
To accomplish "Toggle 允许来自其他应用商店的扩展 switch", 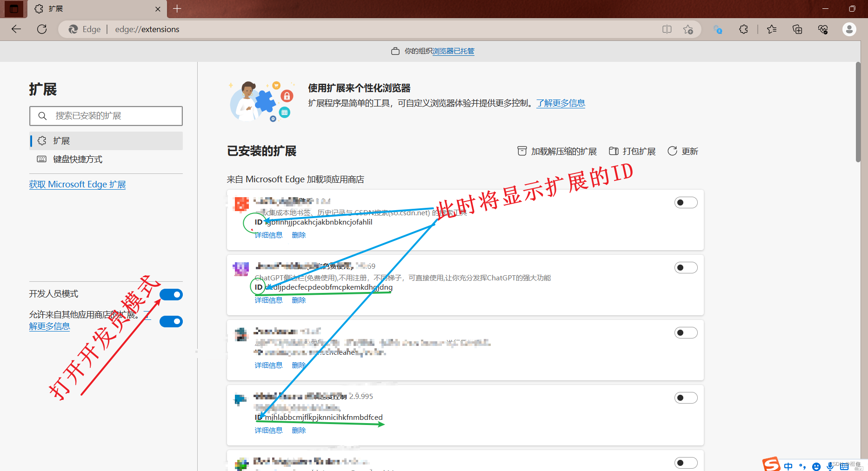I will click(171, 321).
